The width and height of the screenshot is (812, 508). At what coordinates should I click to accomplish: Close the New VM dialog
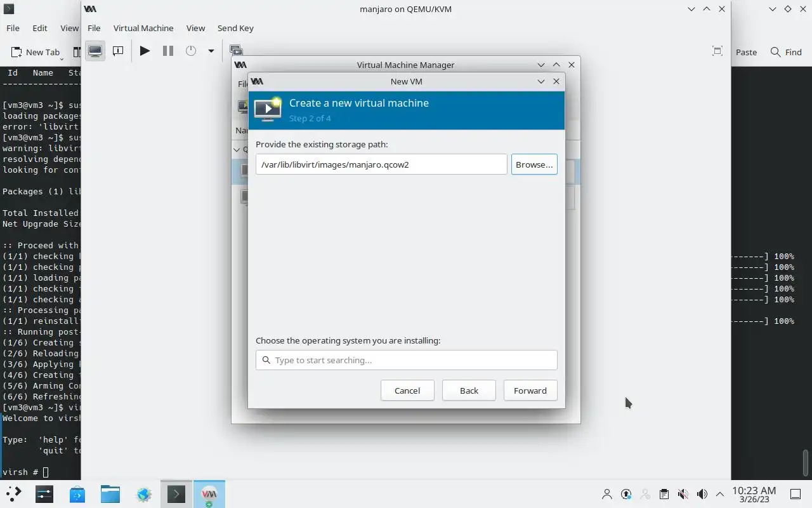coord(556,81)
